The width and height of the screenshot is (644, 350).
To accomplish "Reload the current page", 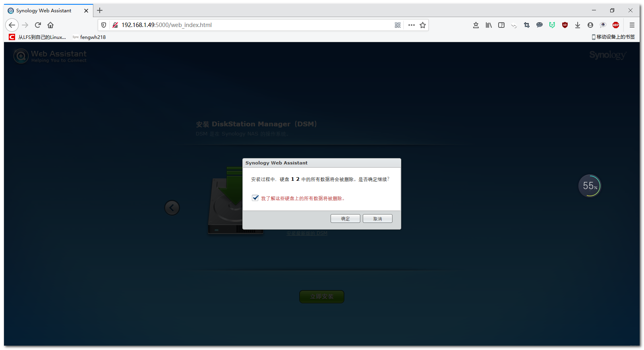I will point(38,25).
